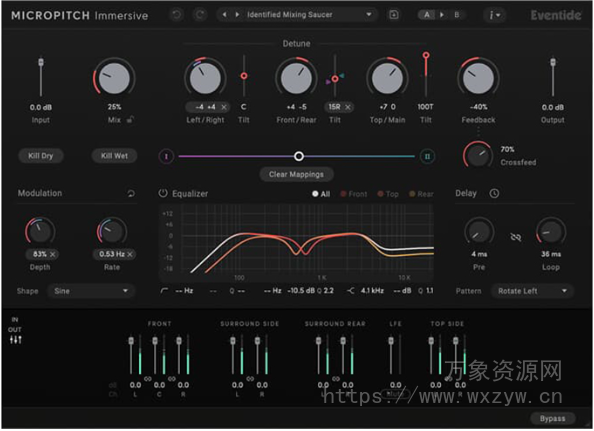Click the Left/Right detune knob
Image resolution: width=594 pixels, height=431 pixels.
(x=205, y=78)
